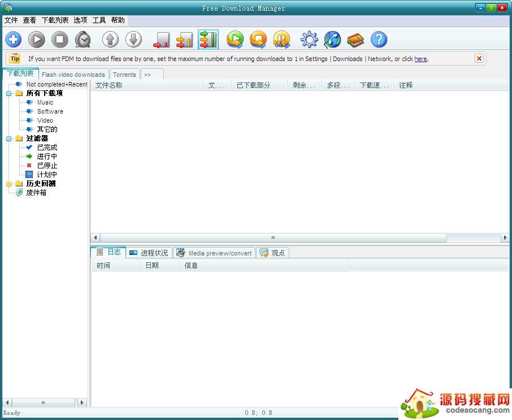Collapse the 所有下载项 tree folder
Image resolution: width=512 pixels, height=420 pixels.
tap(9, 93)
